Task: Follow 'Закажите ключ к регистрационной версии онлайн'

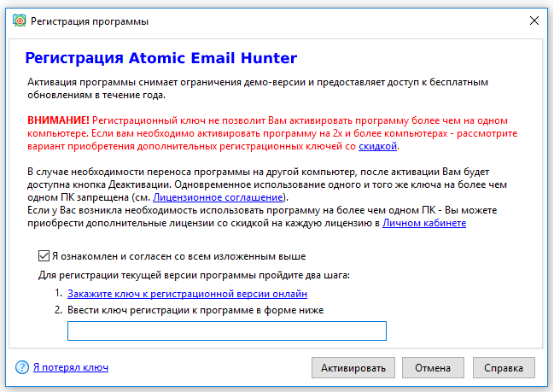Action: coord(187,294)
